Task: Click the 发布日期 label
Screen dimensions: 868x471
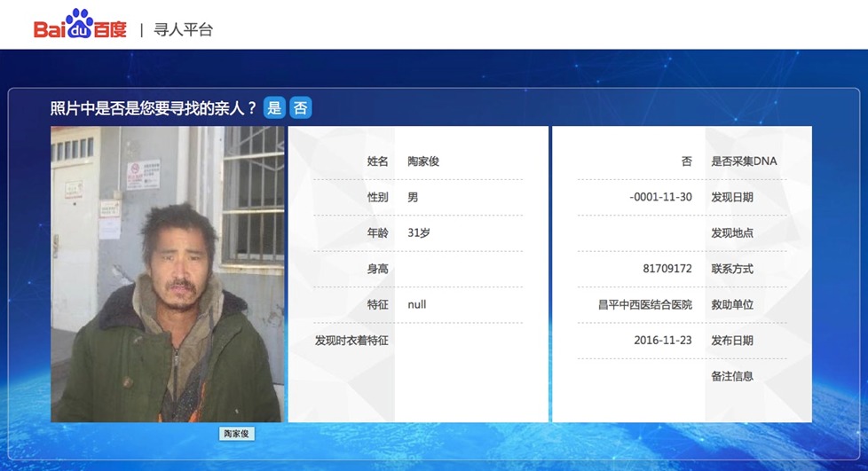Action: (732, 341)
